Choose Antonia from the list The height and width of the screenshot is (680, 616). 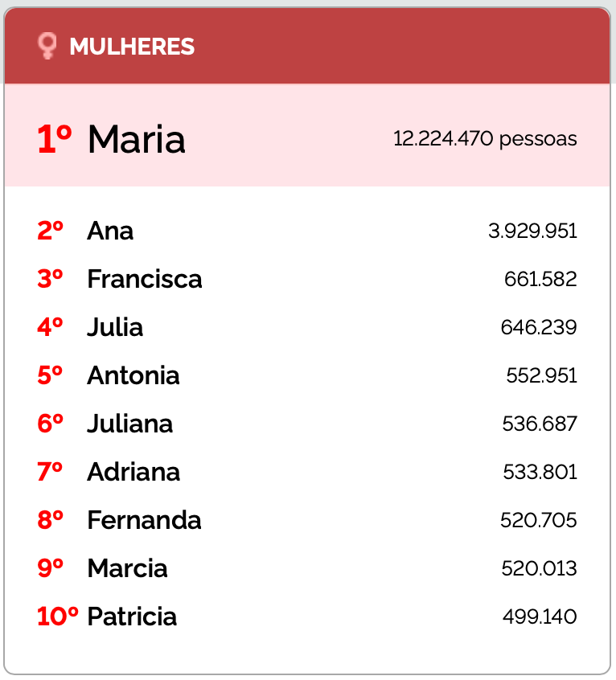(133, 376)
